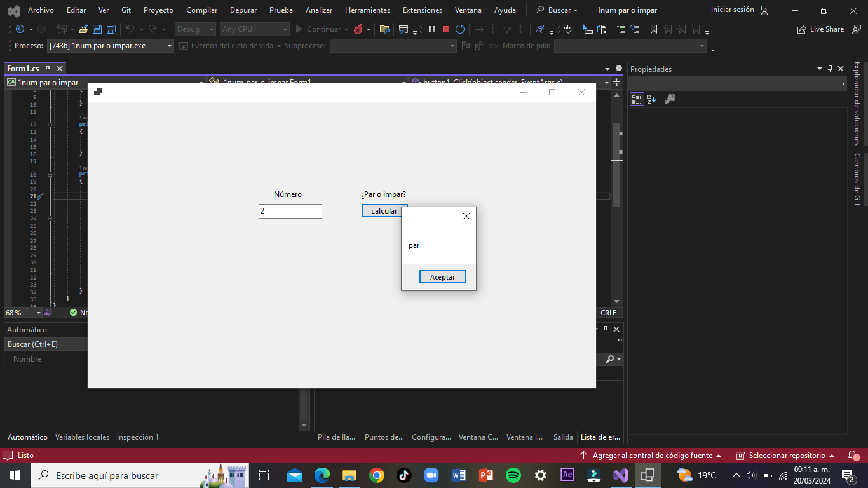
Task: Click the Restart debugging circular arrow icon
Action: 460,29
